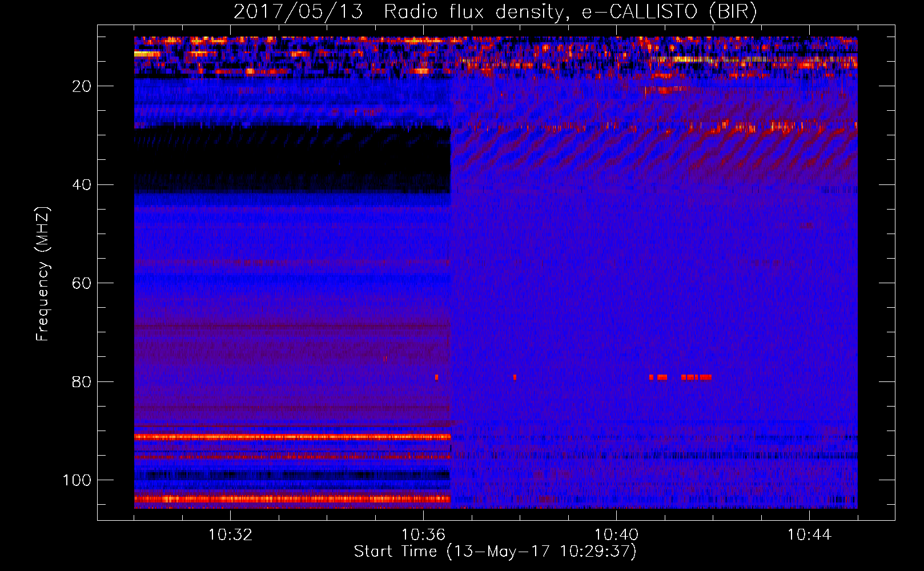Click the '10:32' time tick label

pos(230,535)
